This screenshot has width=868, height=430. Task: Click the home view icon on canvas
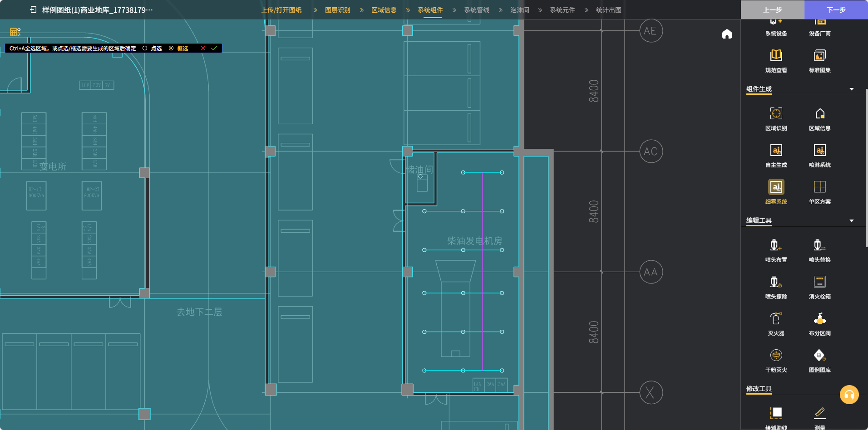click(x=727, y=34)
